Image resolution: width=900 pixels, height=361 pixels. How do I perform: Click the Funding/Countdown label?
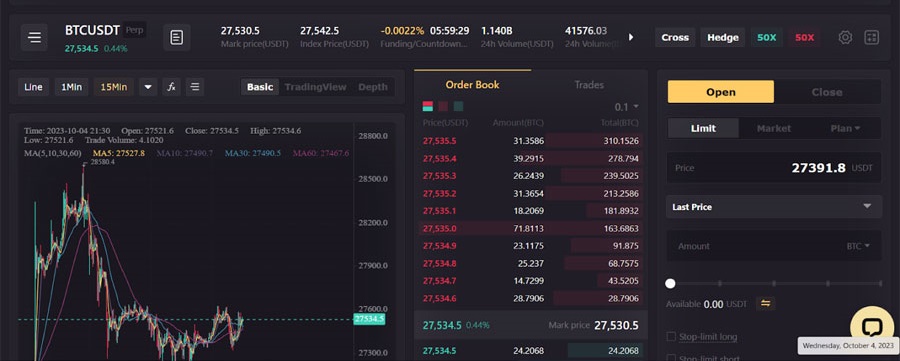point(424,44)
